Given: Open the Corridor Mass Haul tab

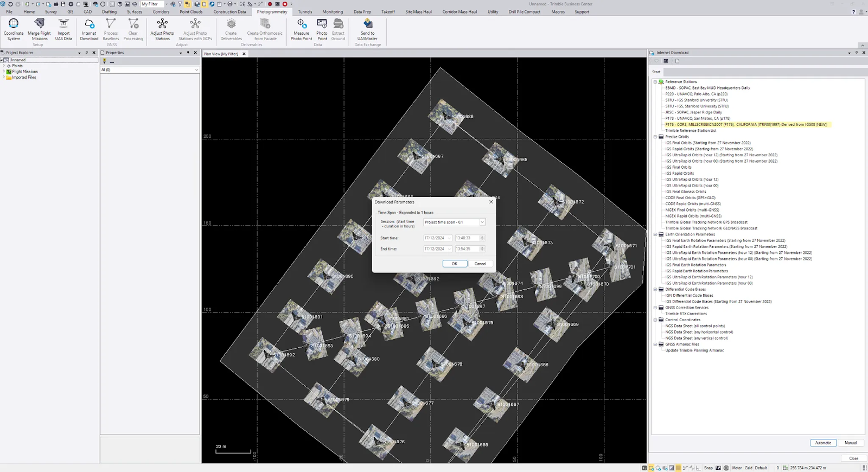Looking at the screenshot, I should coord(459,11).
